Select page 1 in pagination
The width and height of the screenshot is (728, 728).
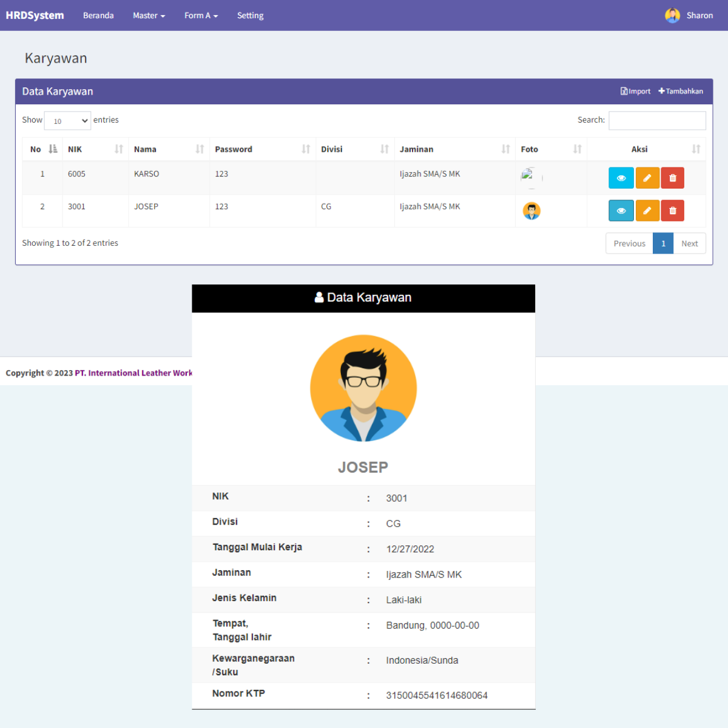pyautogui.click(x=663, y=243)
